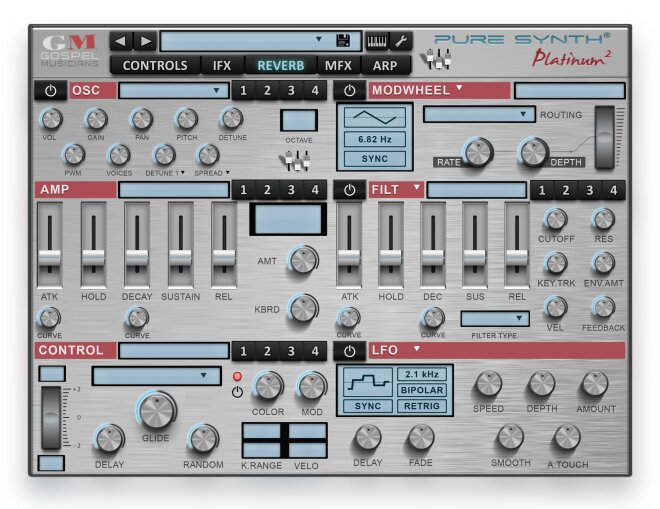This screenshot has height=509, width=660.
Task: Select OSC layer 1 button
Action: click(x=243, y=91)
